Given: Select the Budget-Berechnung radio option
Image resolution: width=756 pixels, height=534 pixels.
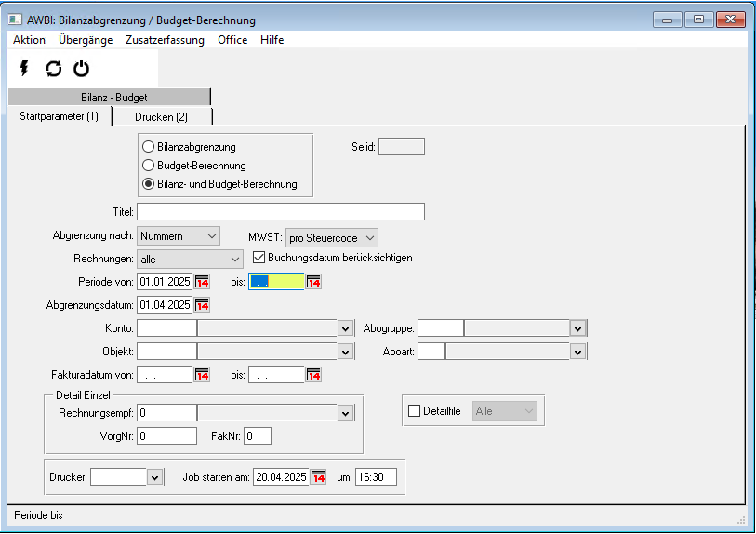Looking at the screenshot, I should click(x=148, y=166).
